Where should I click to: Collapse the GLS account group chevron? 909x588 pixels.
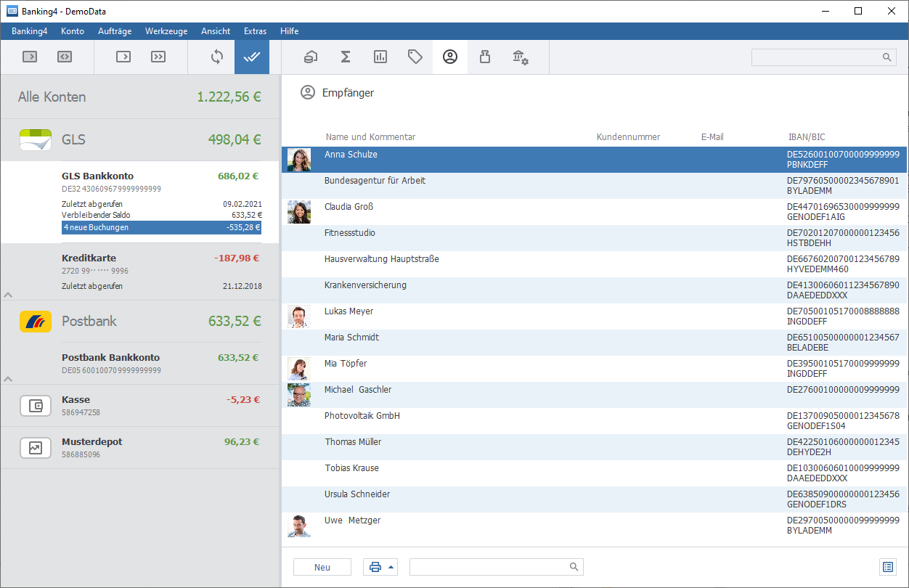[x=8, y=294]
